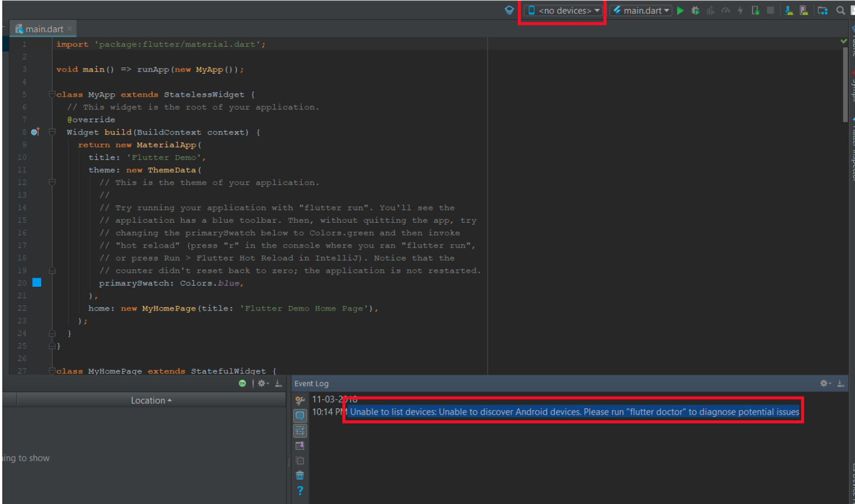Click the return new MaterialApp line
The width and height of the screenshot is (855, 504).
point(140,145)
